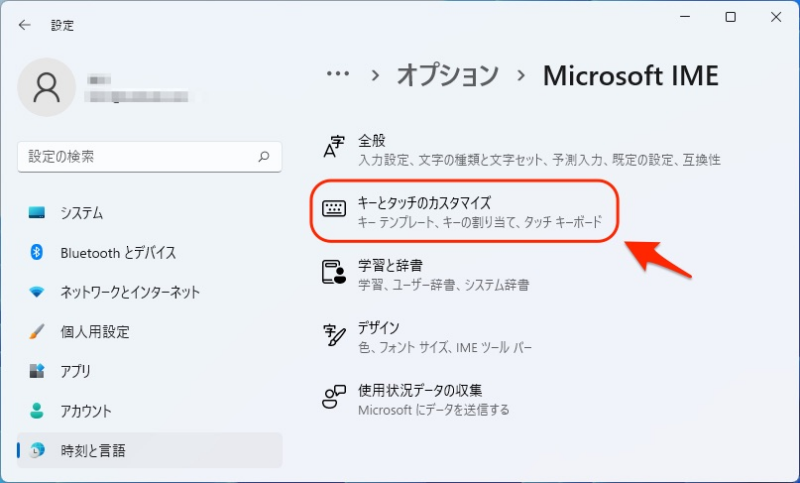The height and width of the screenshot is (483, 800).
Task: Click the user profile avatar
Action: tap(46, 87)
